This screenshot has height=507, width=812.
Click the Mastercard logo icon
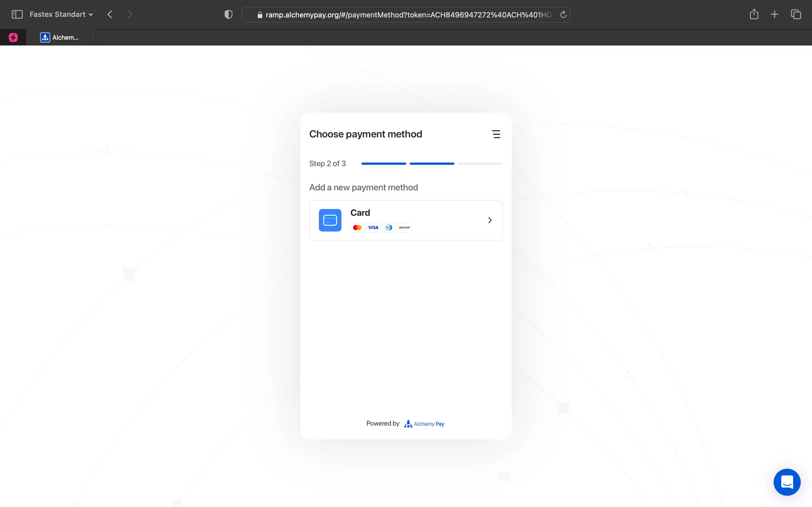click(357, 227)
